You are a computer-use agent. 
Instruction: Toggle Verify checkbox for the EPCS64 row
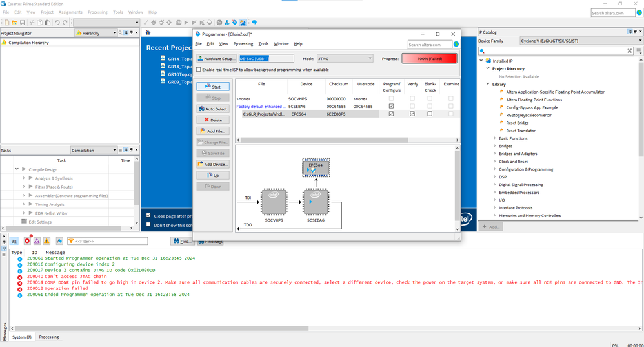click(412, 114)
